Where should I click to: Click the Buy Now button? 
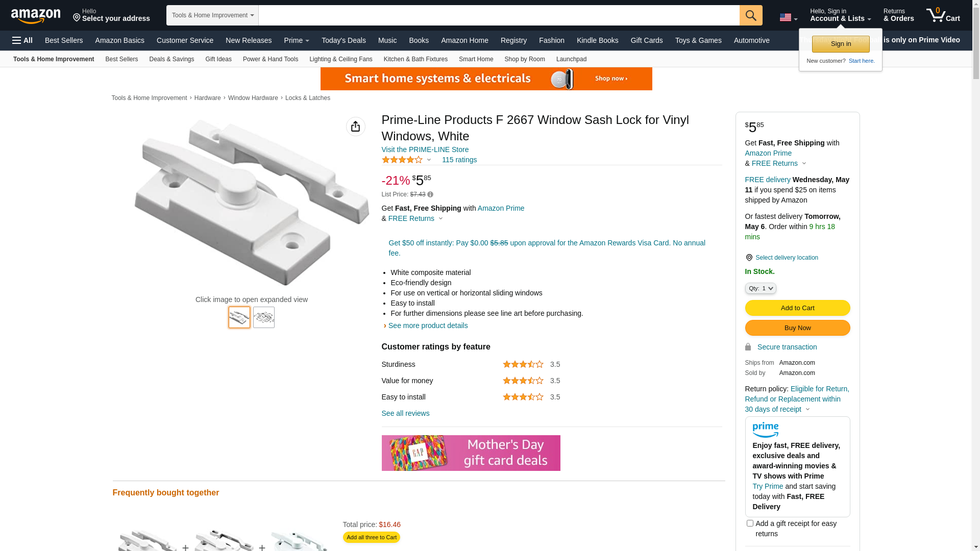coord(797,328)
